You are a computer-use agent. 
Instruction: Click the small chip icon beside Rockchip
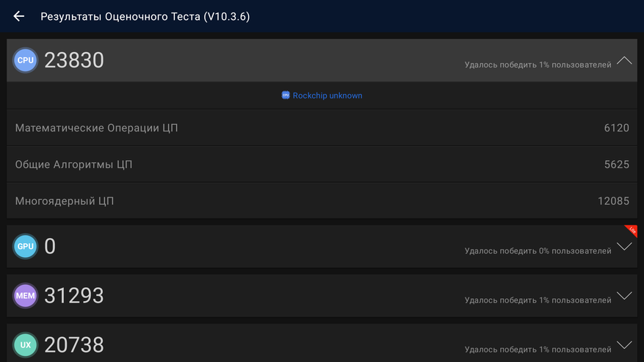[286, 95]
